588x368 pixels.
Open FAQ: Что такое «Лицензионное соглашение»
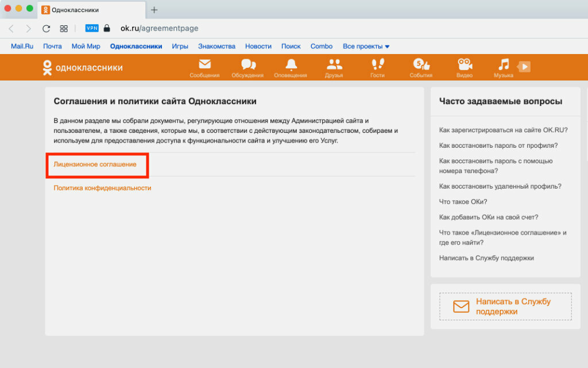503,237
